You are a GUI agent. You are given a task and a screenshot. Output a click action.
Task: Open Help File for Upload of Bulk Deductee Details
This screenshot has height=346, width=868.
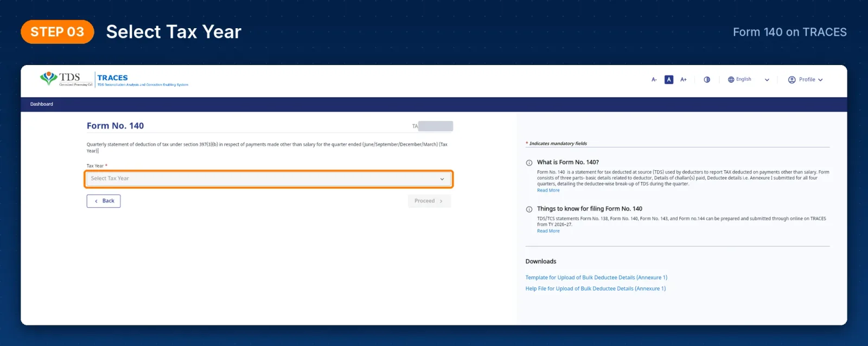click(596, 289)
